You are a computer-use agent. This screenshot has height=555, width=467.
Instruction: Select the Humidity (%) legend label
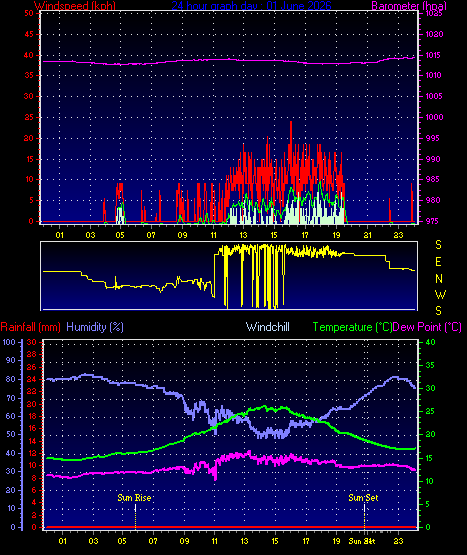(95, 327)
